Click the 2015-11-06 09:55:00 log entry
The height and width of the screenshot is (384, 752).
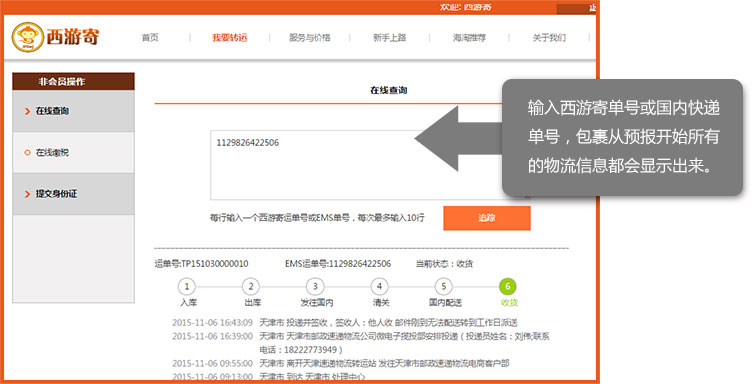(x=341, y=363)
